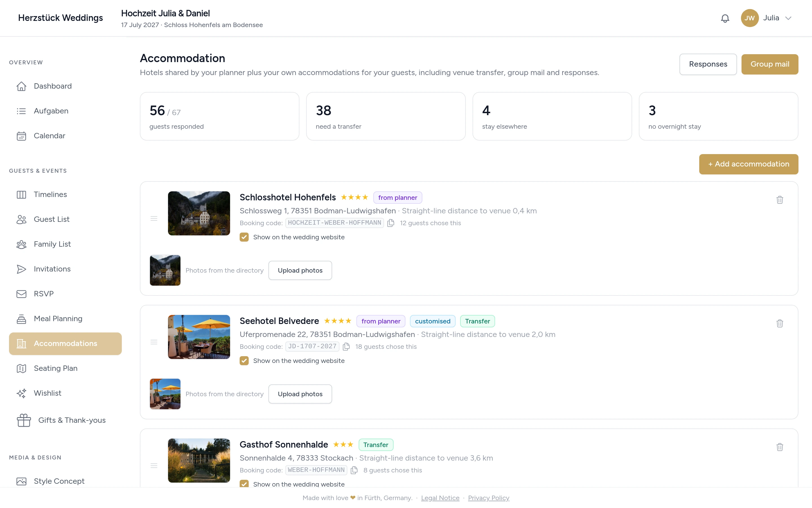Viewport: 812px width, 508px height.
Task: Click the Wishlist sparkle icon
Action: point(21,393)
